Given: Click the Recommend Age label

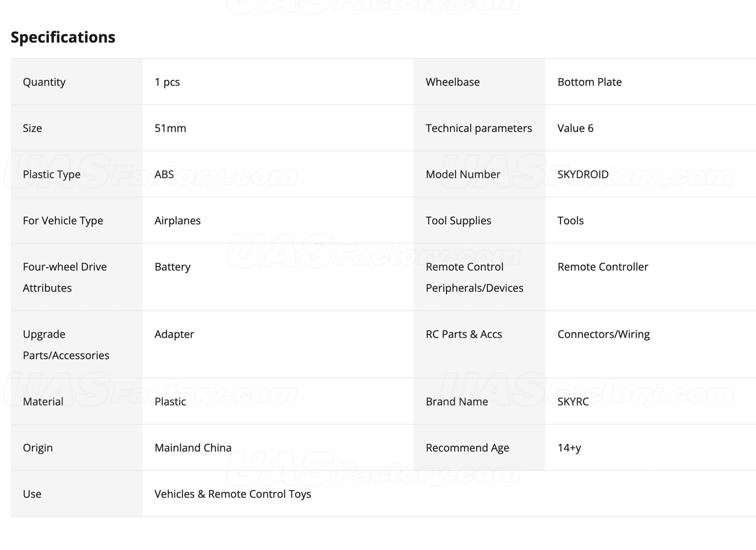Looking at the screenshot, I should click(x=467, y=448).
